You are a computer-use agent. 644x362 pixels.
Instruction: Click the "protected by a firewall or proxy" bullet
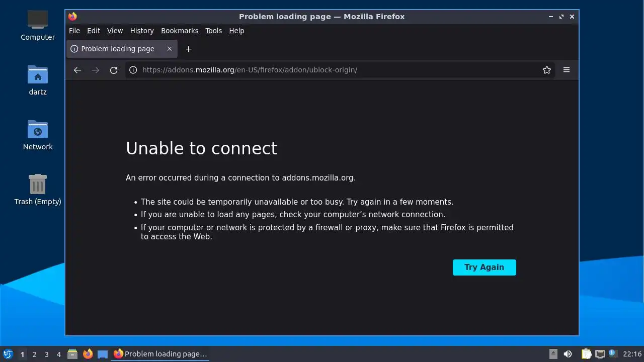(327, 232)
